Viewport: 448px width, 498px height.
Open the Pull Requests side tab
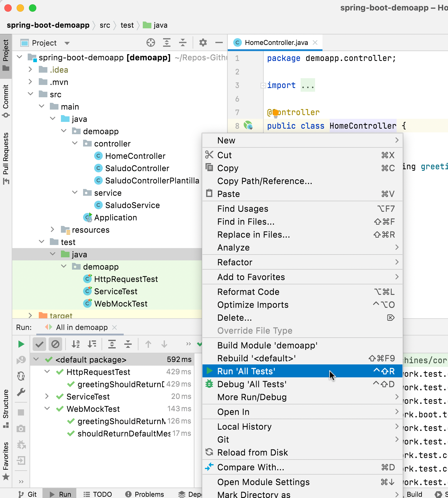[6, 158]
